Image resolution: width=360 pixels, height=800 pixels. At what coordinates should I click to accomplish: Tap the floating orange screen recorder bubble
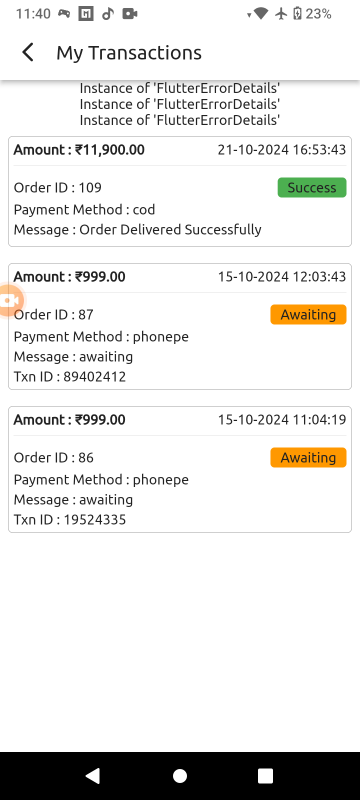click(x=9, y=301)
